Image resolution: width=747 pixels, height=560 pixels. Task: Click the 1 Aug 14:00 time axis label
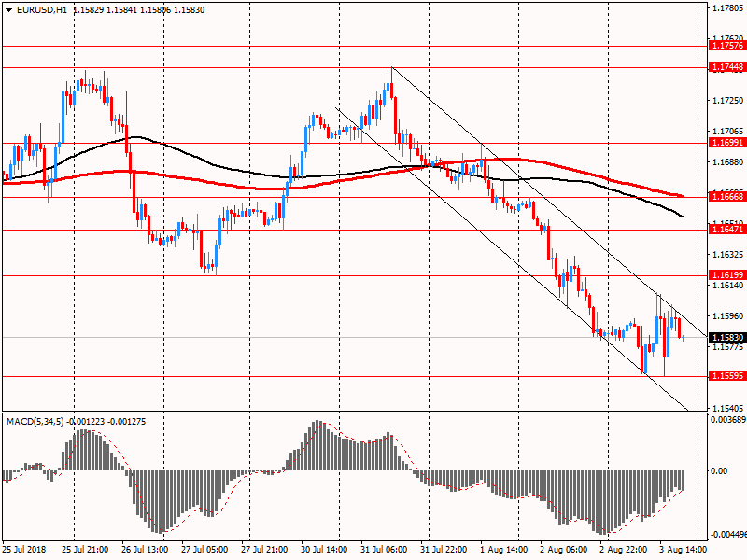coord(503,550)
